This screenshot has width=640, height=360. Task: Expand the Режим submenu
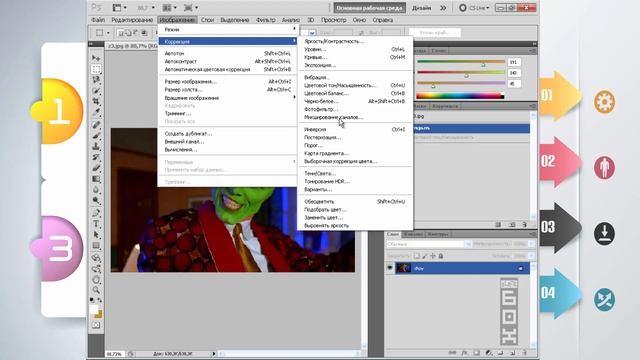[229, 29]
